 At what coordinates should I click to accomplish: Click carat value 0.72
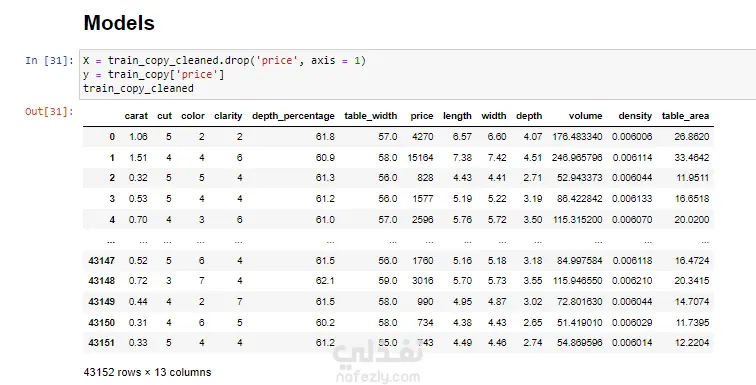[x=138, y=281]
